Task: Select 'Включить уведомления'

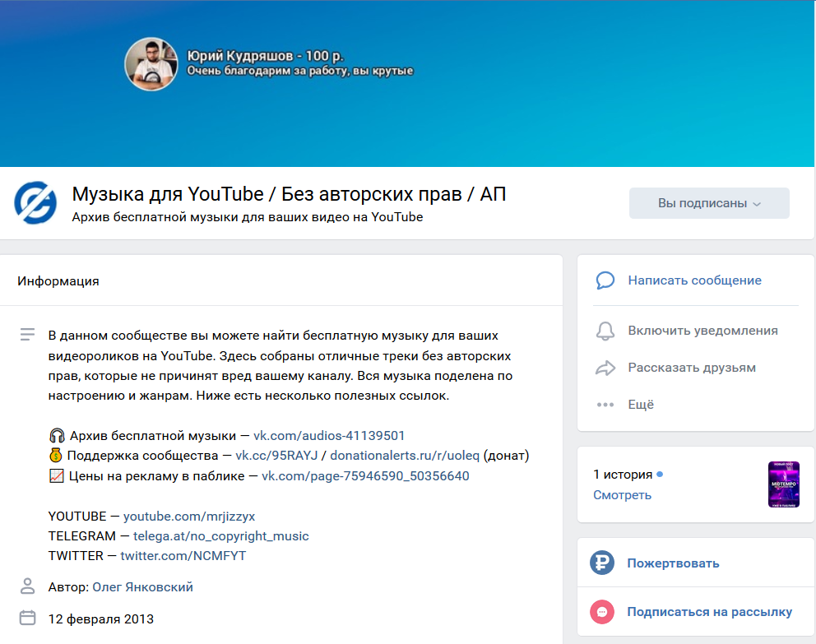Action: 703,331
